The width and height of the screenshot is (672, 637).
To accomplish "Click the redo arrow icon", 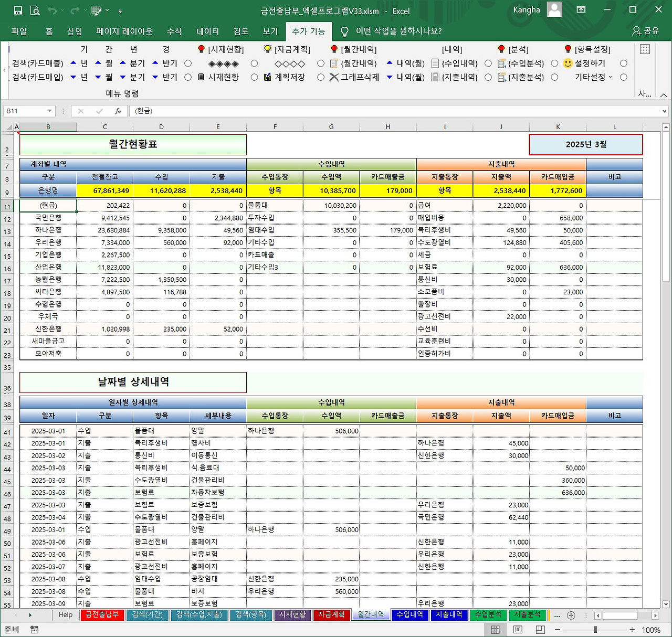I will 75,10.
